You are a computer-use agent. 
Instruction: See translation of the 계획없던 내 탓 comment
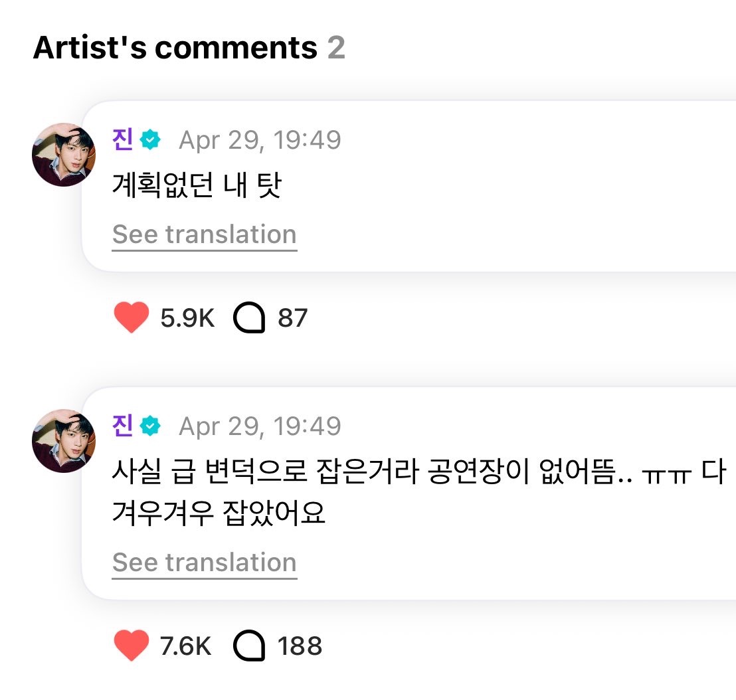pyautogui.click(x=204, y=234)
